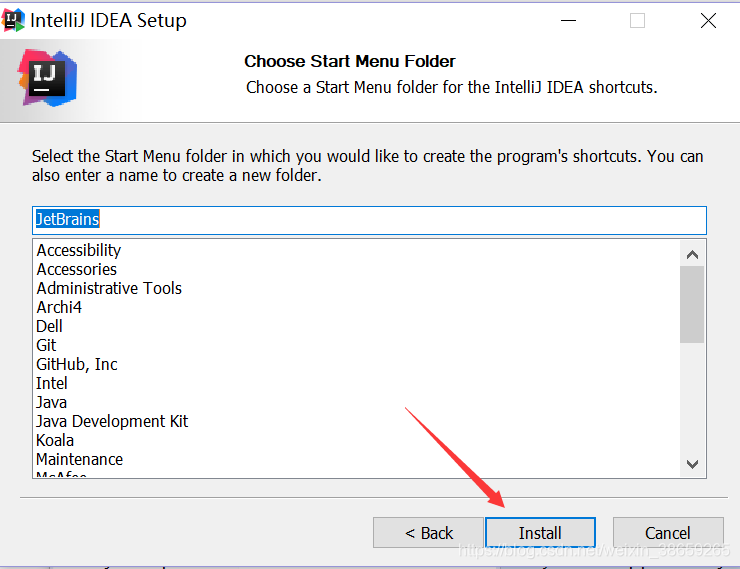Click the folder list scrollbar thumb
The height and width of the screenshot is (569, 740).
coord(692,304)
